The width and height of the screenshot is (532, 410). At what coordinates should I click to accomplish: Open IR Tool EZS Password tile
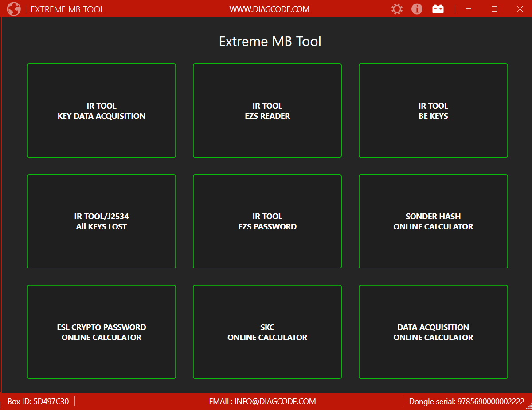[267, 221]
